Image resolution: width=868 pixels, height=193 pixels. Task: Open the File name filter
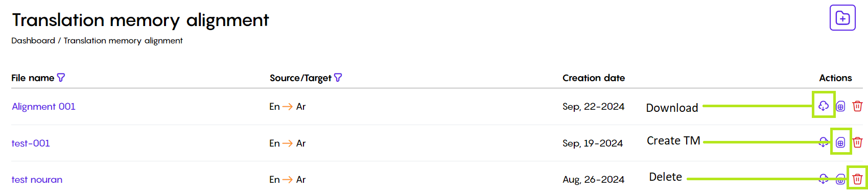(61, 78)
